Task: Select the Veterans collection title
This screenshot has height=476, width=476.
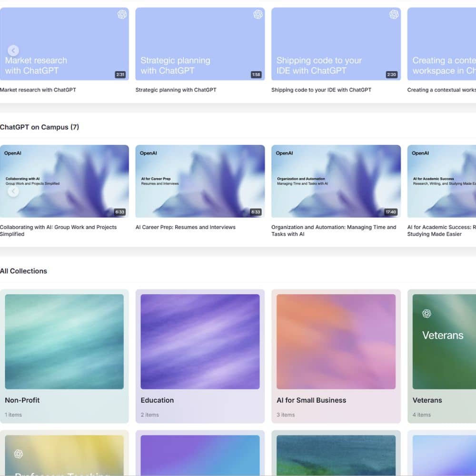Action: click(x=427, y=400)
